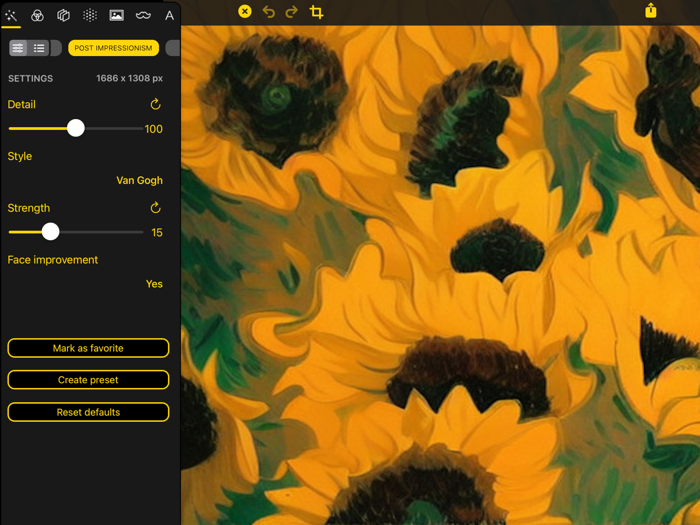Share or export the image
This screenshot has width=700, height=525.
coord(651,11)
